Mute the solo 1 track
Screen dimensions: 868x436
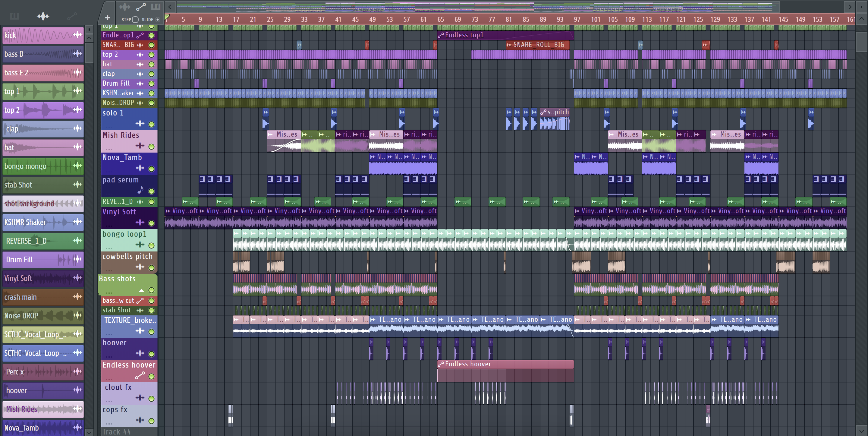coord(152,125)
